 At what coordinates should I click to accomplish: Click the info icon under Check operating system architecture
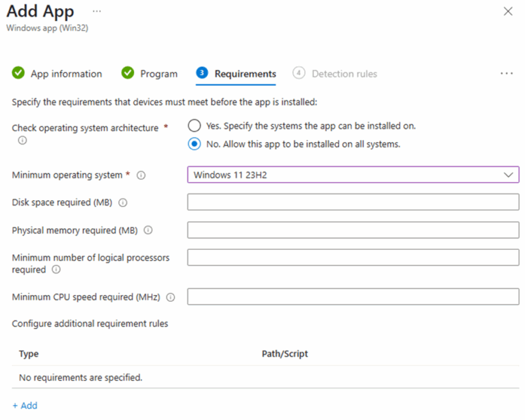[23, 140]
